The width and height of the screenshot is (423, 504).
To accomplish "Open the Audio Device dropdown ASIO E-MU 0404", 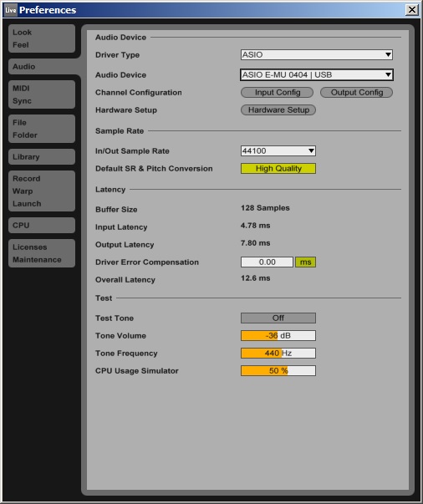I will click(x=317, y=75).
